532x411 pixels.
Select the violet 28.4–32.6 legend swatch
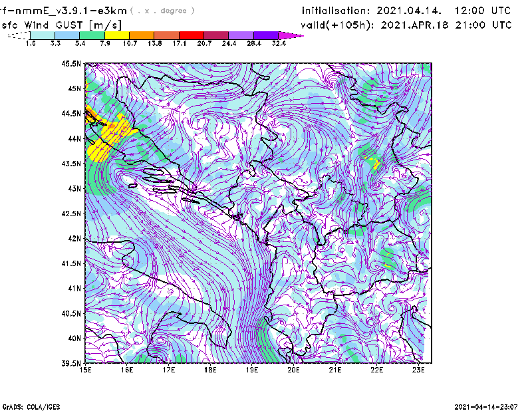coord(265,35)
